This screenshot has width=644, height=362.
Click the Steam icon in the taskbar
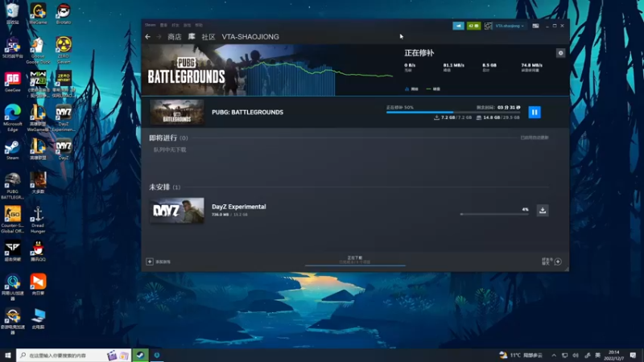[x=140, y=355]
